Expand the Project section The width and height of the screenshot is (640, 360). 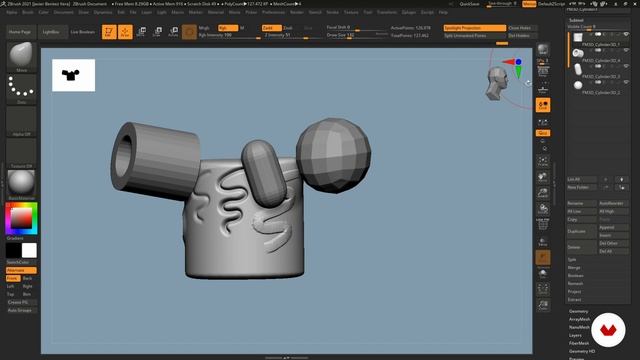[x=574, y=291]
